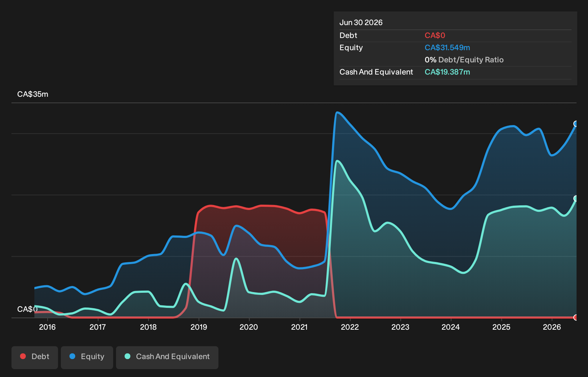Toggle the Debt series legend button
Image resolution: width=588 pixels, height=377 pixels.
[35, 357]
